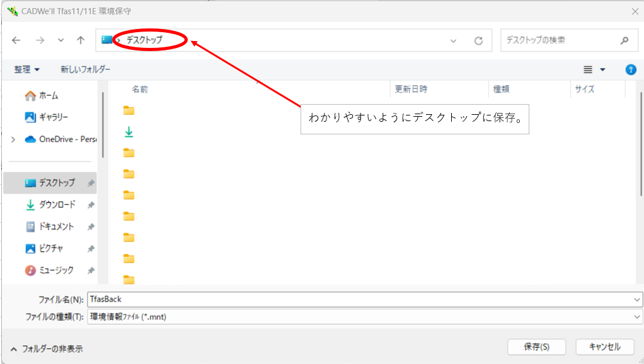Click the magnifier search icon

pos(624,40)
